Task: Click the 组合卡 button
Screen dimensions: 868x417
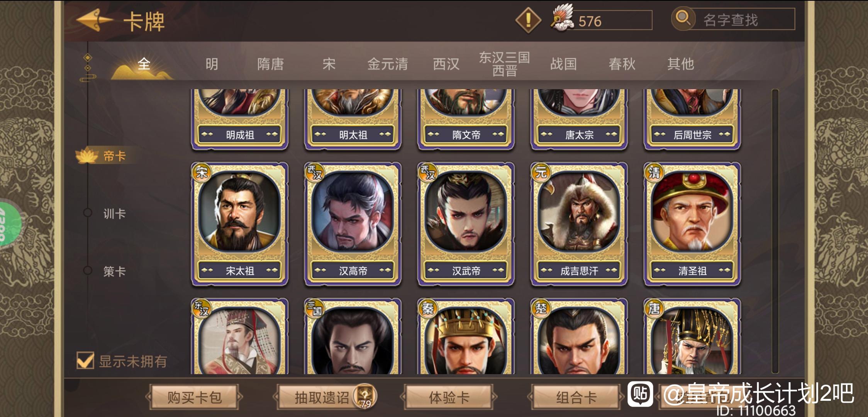Action: click(576, 397)
